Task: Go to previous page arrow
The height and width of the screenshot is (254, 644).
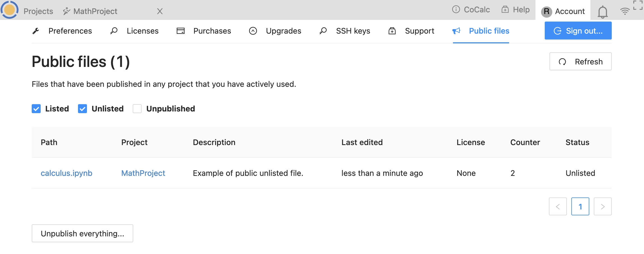Action: pos(558,207)
